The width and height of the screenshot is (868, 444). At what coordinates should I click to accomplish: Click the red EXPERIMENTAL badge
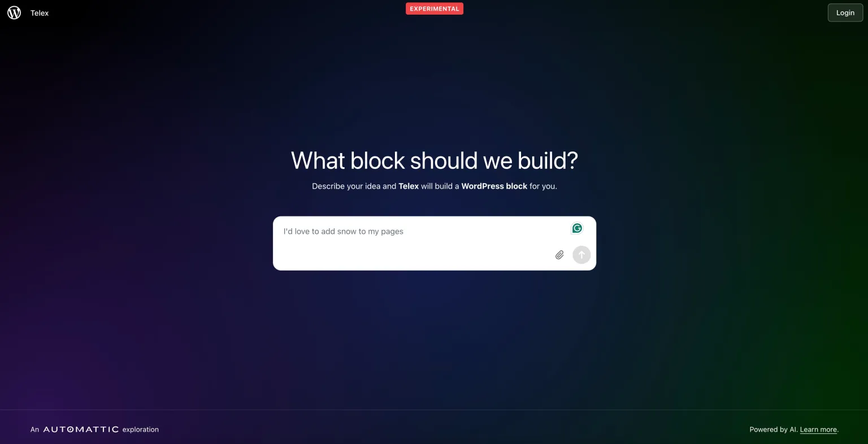(x=435, y=8)
